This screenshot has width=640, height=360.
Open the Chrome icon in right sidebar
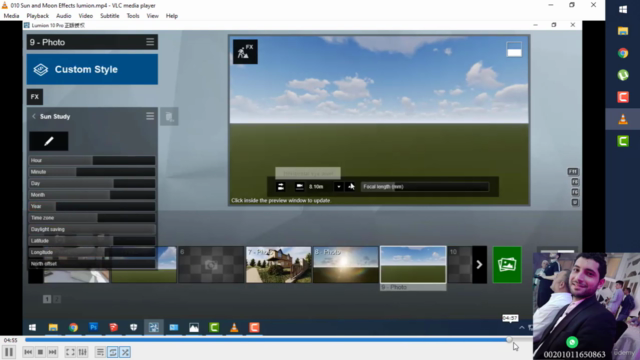point(623,53)
